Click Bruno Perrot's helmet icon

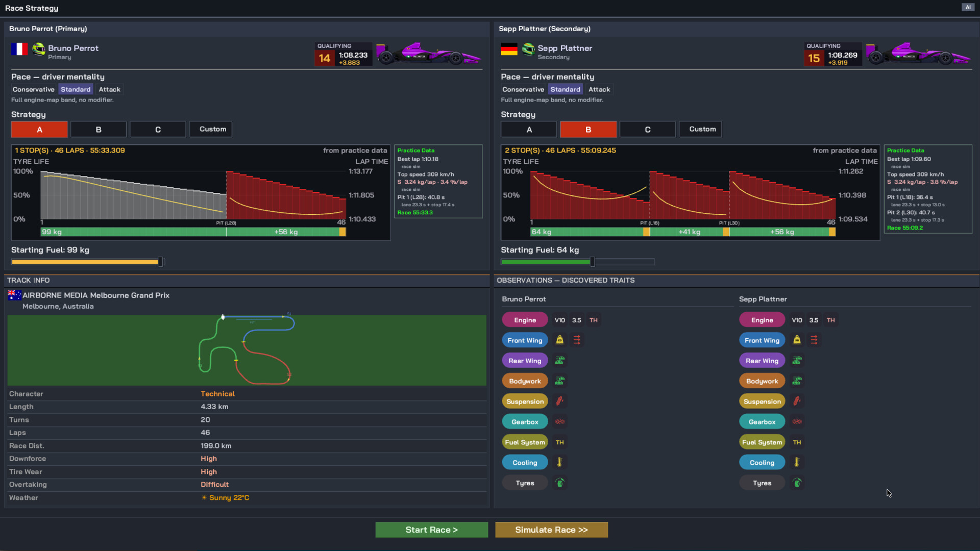click(39, 49)
